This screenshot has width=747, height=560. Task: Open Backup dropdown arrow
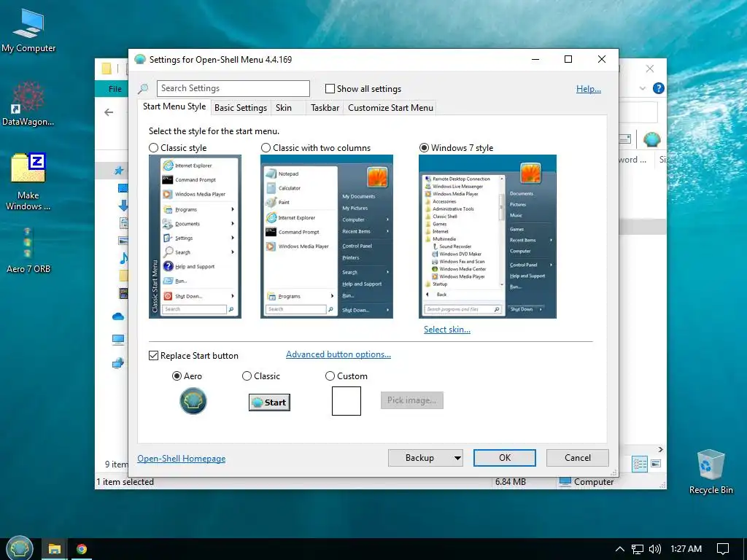[457, 458]
